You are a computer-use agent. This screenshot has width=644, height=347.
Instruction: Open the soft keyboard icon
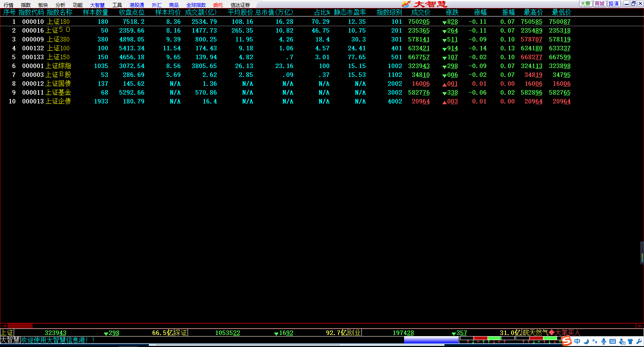click(x=613, y=341)
